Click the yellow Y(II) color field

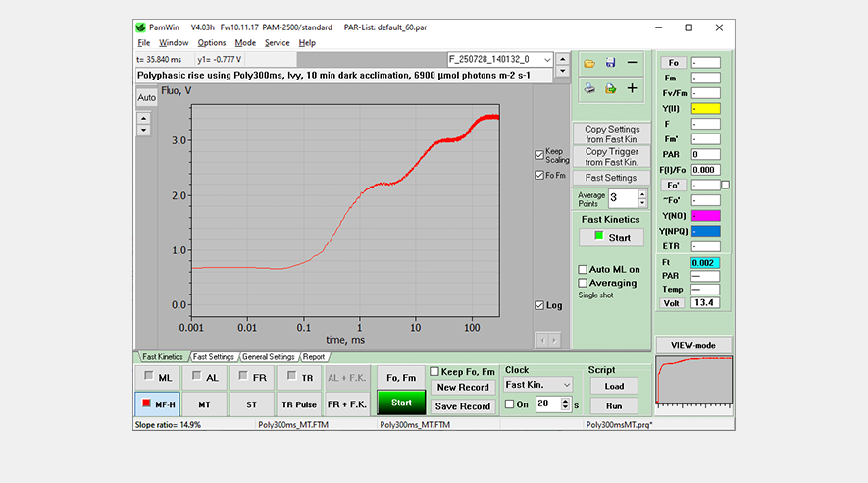[x=706, y=109]
